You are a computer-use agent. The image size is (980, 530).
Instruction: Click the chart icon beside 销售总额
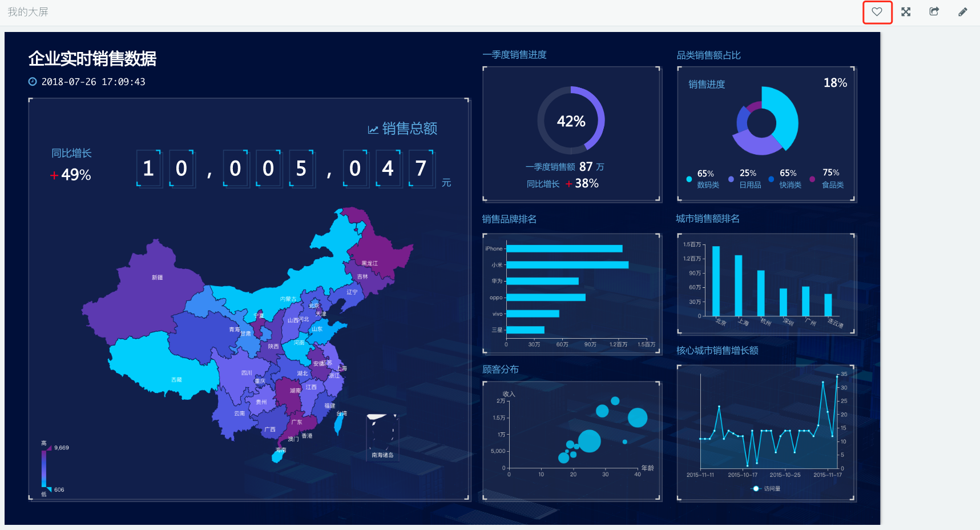[373, 130]
